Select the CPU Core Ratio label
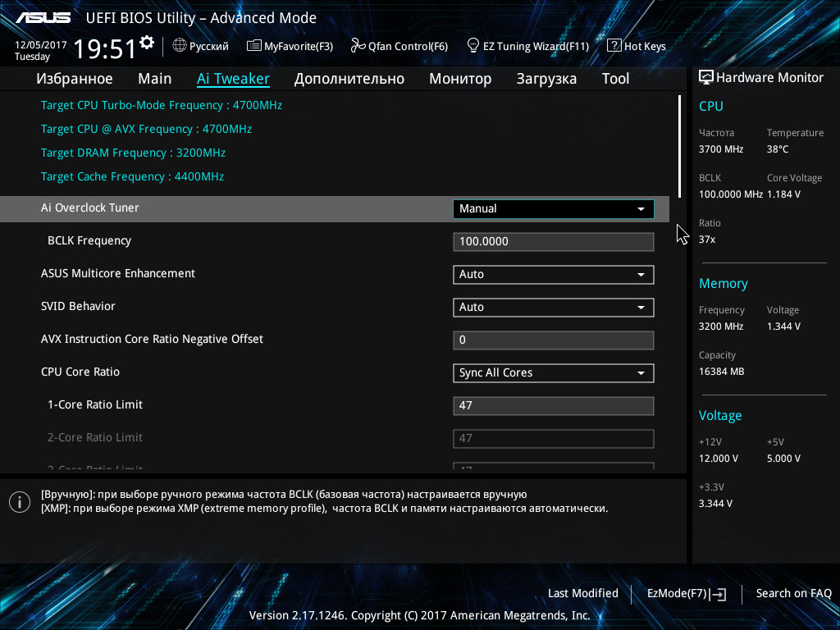 point(80,372)
